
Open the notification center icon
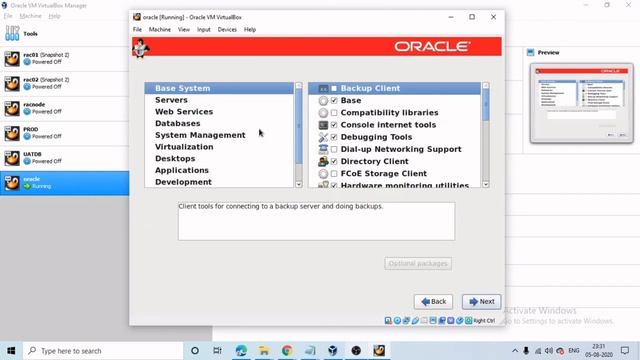pos(625,351)
